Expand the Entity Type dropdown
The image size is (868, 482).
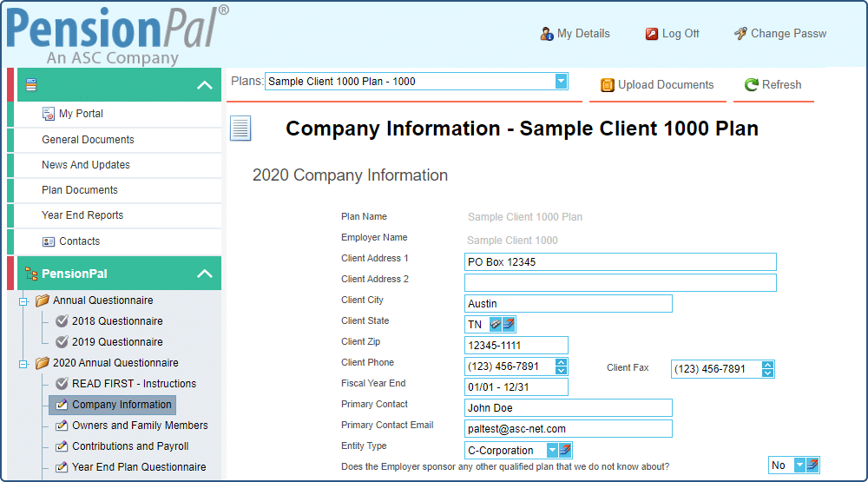click(552, 450)
